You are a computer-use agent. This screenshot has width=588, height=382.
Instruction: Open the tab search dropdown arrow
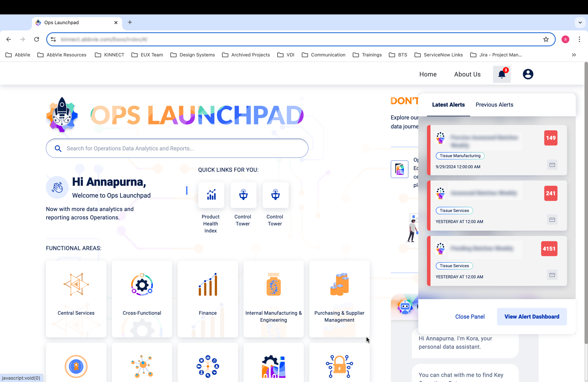[x=580, y=23]
